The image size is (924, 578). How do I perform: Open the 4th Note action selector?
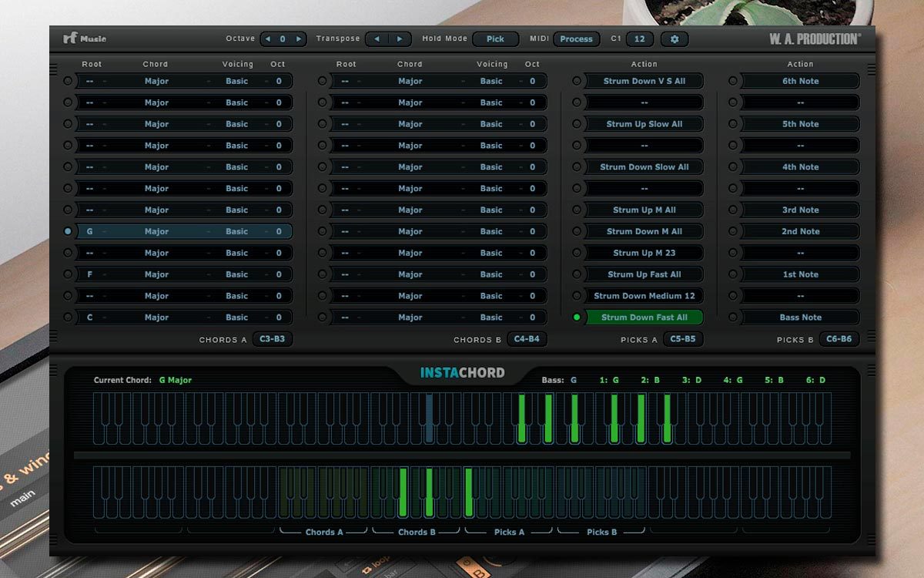coord(801,167)
